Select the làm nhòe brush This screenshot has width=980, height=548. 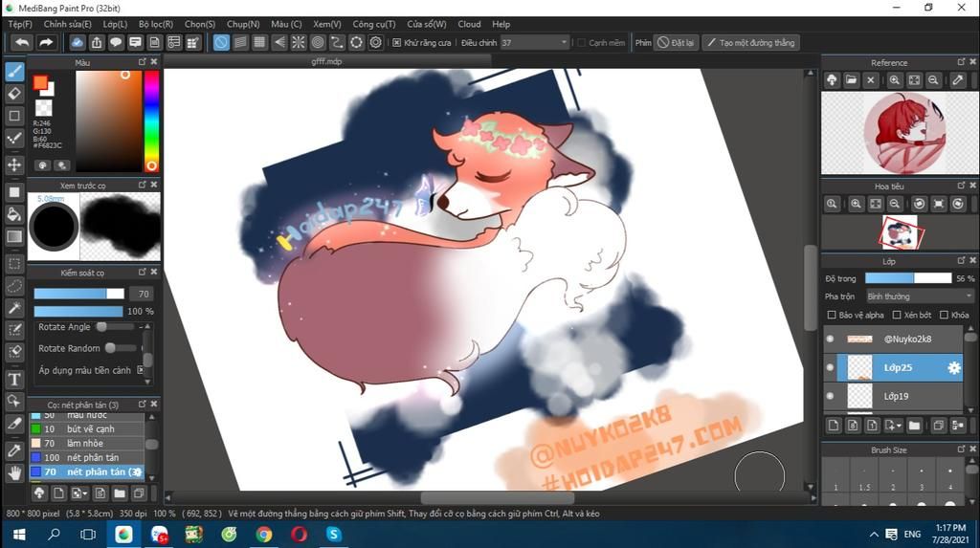pyautogui.click(x=87, y=443)
